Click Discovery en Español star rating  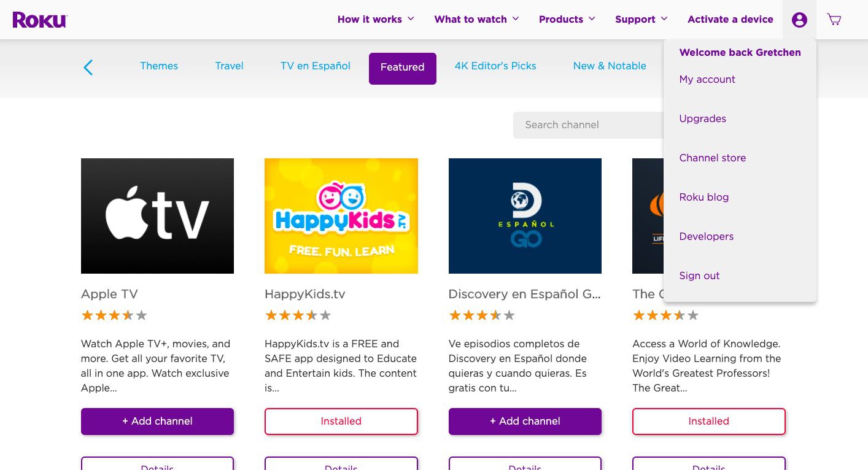pyautogui.click(x=482, y=315)
